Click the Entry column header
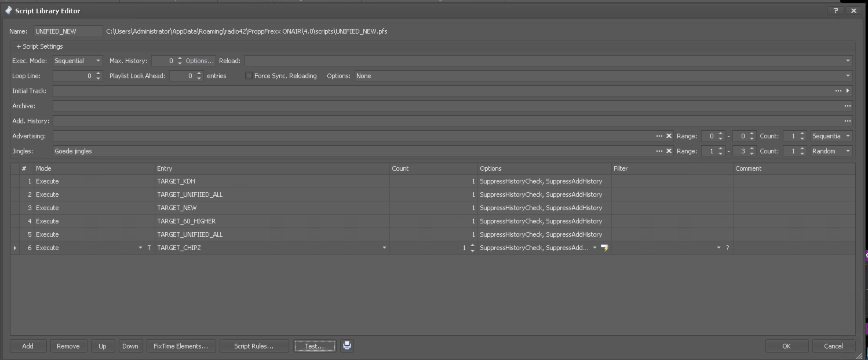 tap(272, 168)
